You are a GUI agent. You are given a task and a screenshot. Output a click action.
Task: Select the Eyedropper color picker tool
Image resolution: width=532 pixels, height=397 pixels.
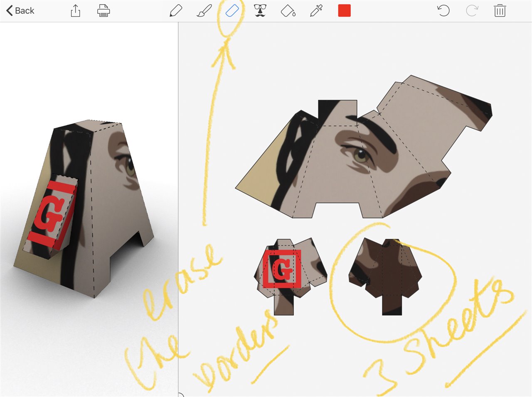[316, 11]
